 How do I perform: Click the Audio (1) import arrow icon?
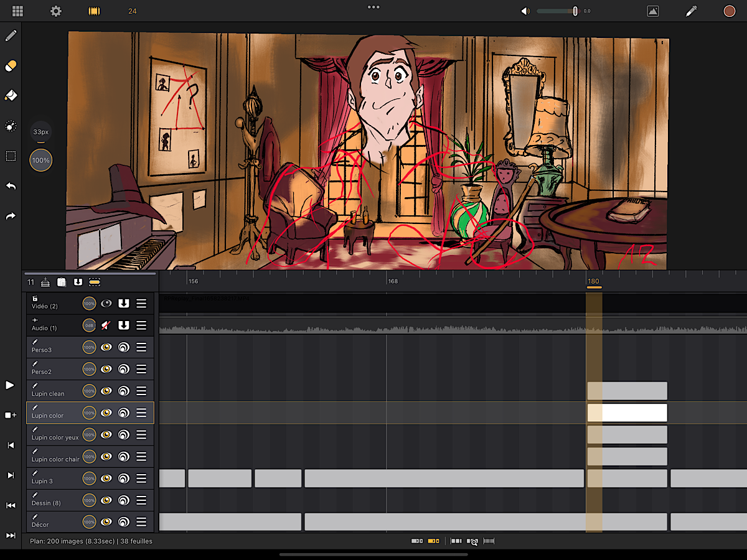(x=124, y=325)
